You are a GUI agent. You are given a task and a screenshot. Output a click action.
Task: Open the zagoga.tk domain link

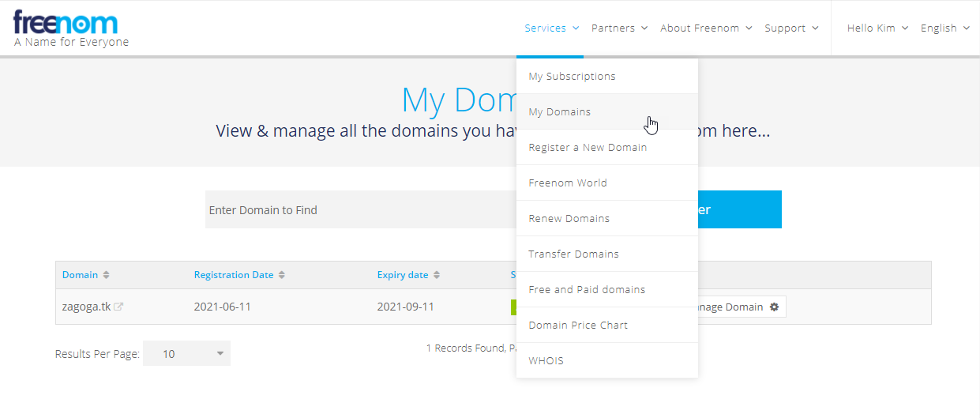(x=86, y=307)
